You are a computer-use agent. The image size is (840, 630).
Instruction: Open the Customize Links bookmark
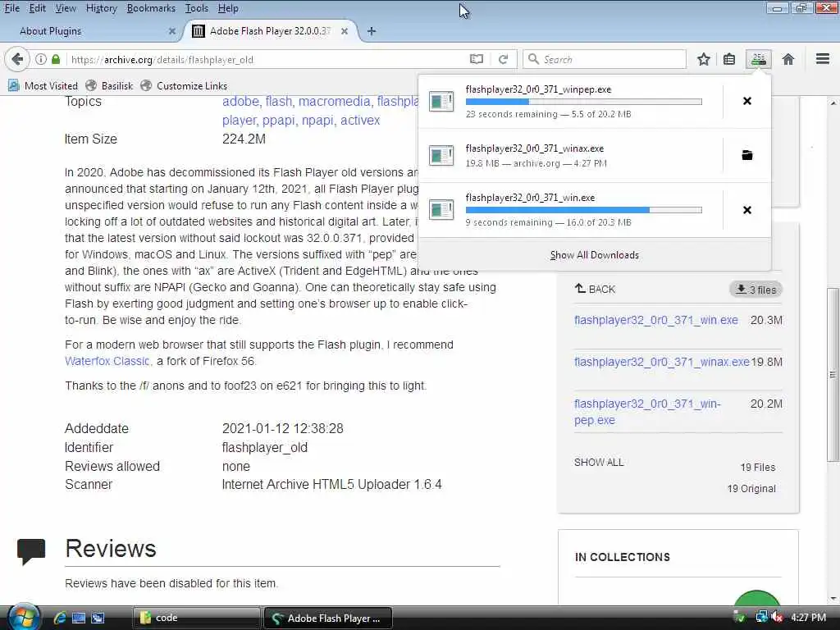point(184,85)
